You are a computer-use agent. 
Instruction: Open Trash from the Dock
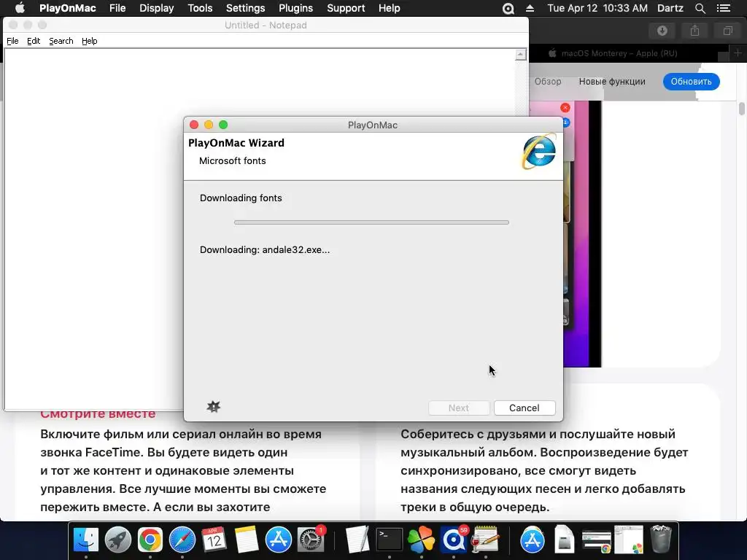661,540
